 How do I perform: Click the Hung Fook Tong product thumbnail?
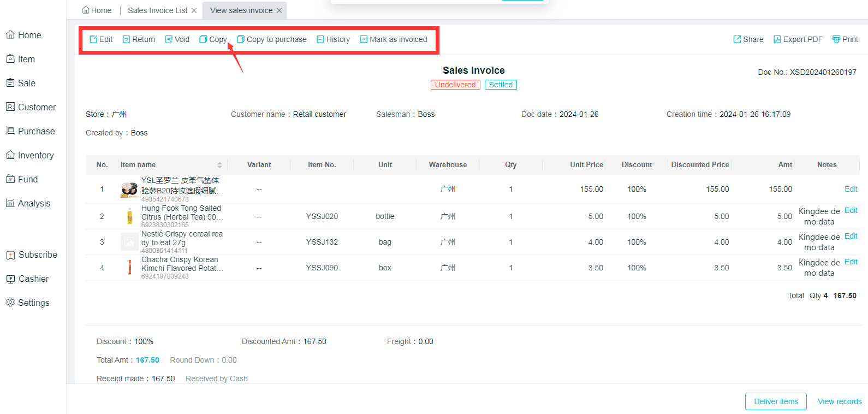[x=129, y=216]
